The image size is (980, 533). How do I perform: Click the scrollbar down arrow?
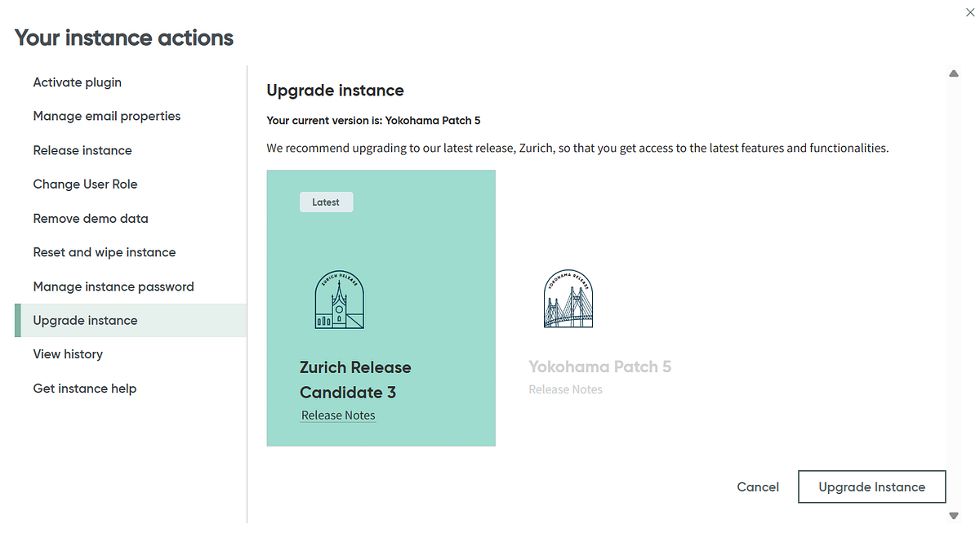coord(953,515)
